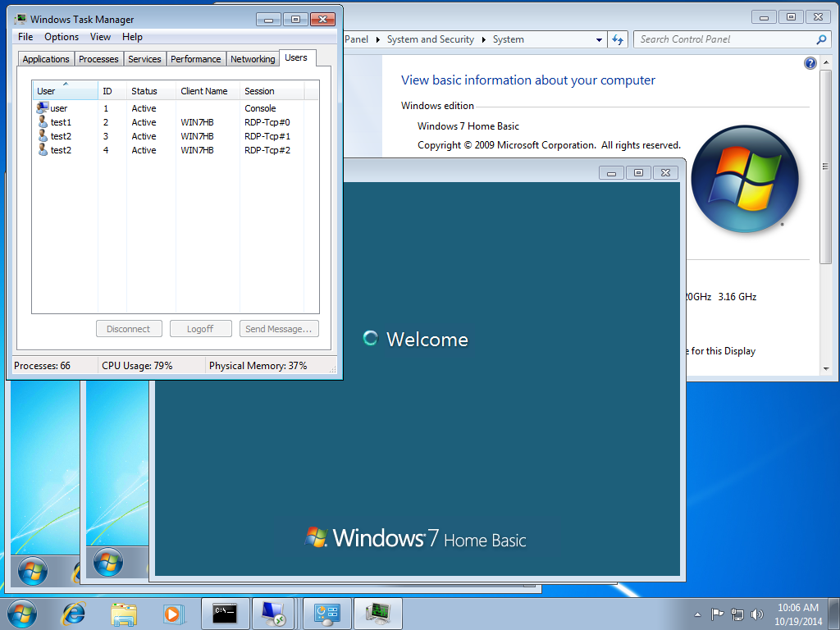Open Control Panel help via question mark icon
The height and width of the screenshot is (630, 840).
click(810, 63)
